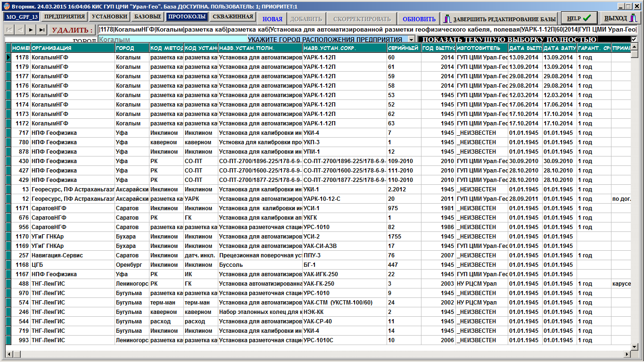
Task: Select cell 'ЦГБ' in organization column
Action: coord(73,264)
